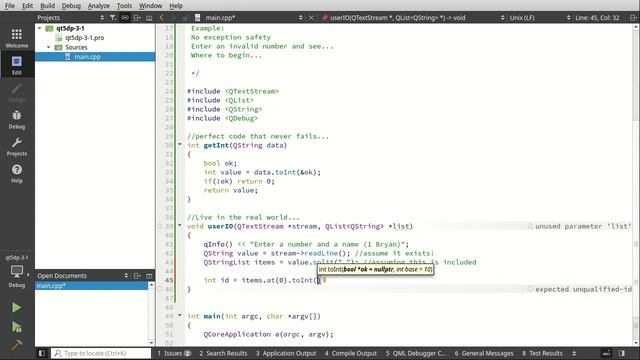This screenshot has height=360, width=640.
Task: Close the Projects side panel
Action: click(149, 18)
